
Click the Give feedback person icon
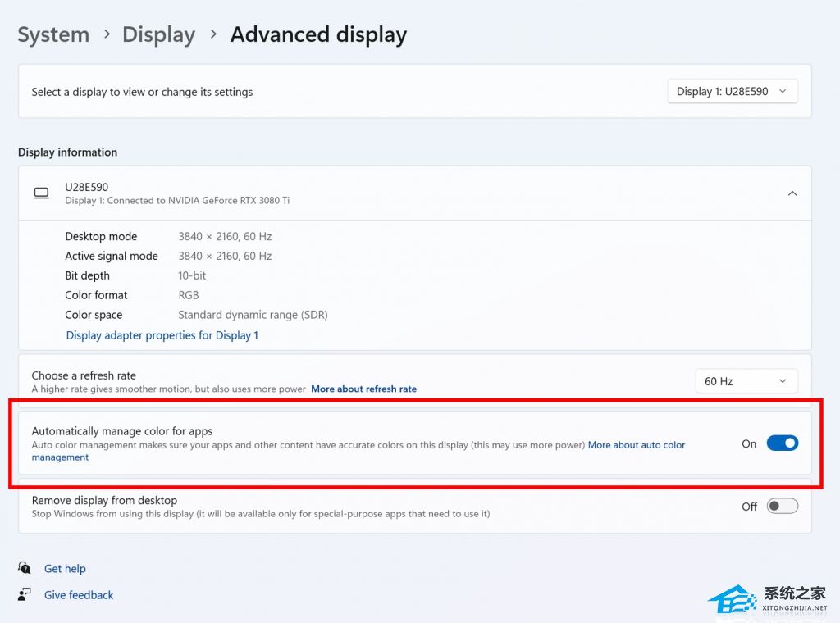coord(25,595)
